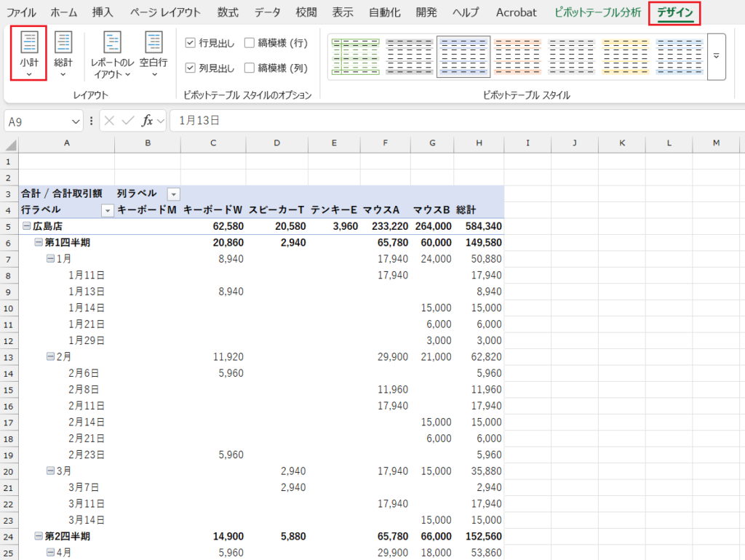Switch to the ピボットテーブル分析 tab
The height and width of the screenshot is (560, 745).
pos(597,12)
